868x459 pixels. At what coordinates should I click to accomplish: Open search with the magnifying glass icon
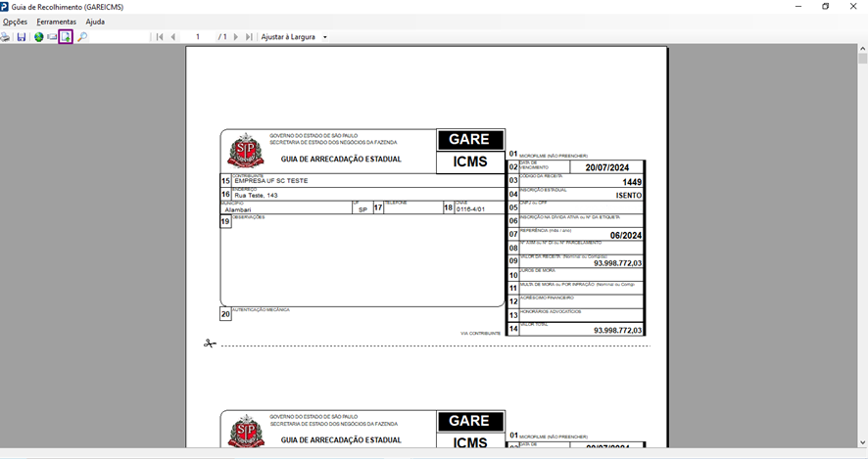[x=82, y=37]
